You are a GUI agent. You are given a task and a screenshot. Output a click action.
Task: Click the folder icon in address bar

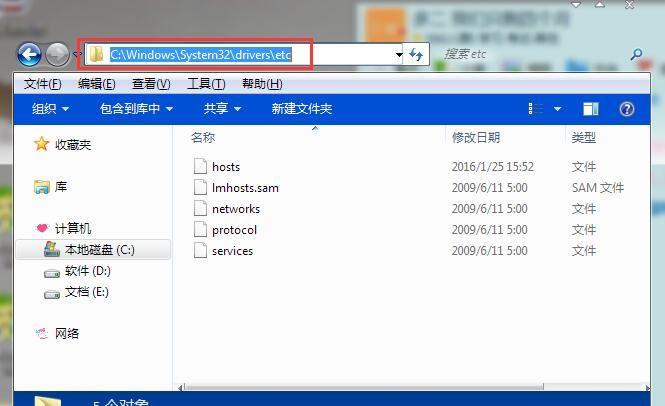tap(97, 54)
